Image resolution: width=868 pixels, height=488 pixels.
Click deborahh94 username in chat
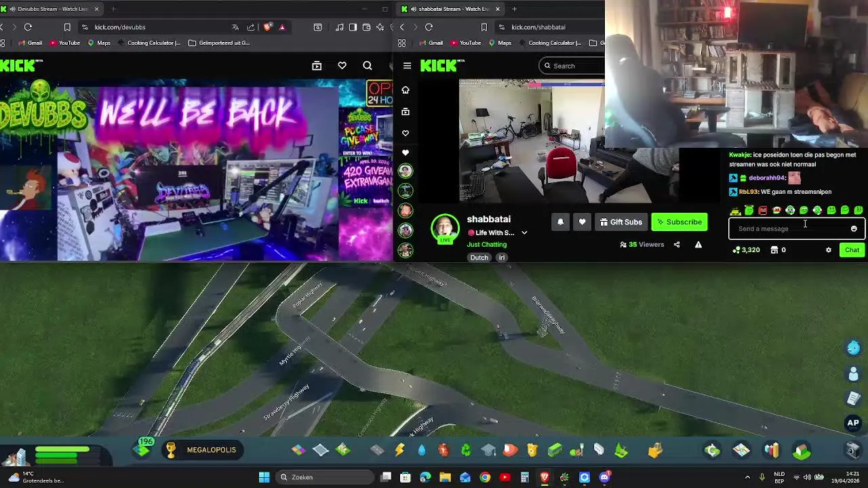tap(766, 178)
